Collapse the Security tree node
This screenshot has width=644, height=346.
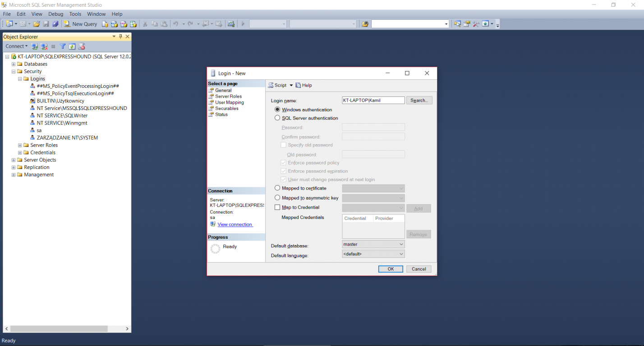coord(14,71)
